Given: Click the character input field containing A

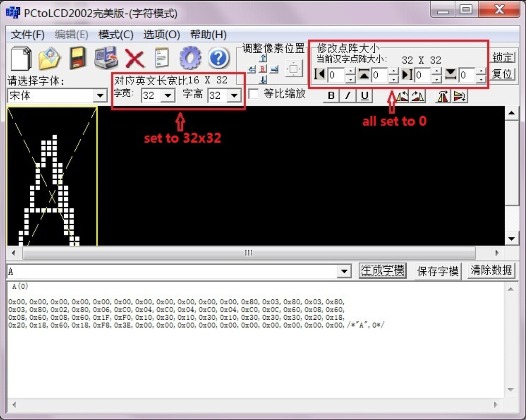Looking at the screenshot, I should coord(171,271).
